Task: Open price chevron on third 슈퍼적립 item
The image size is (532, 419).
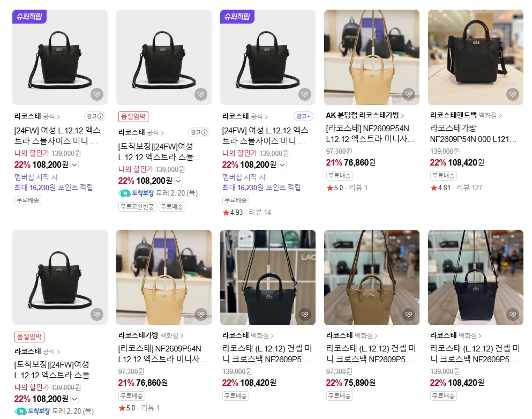Action: (x=282, y=165)
